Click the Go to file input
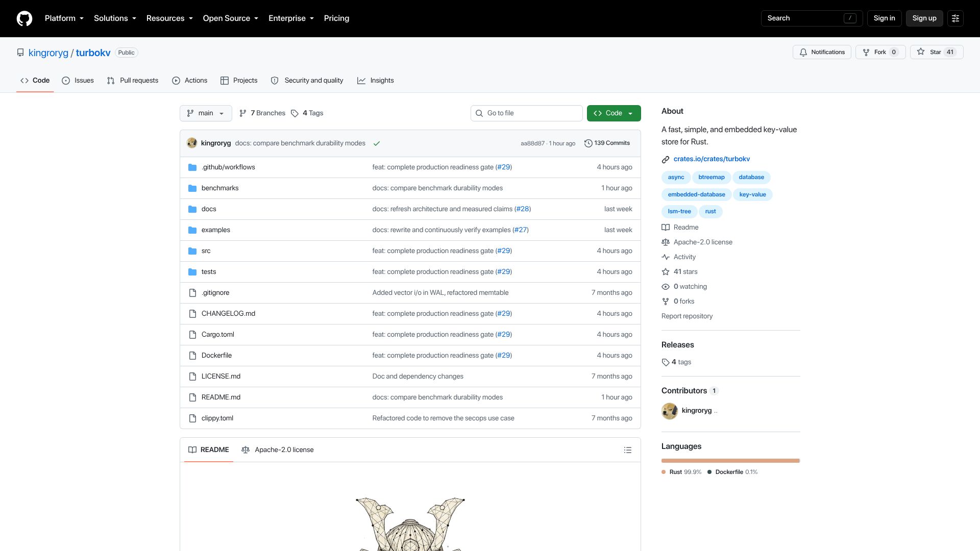 (527, 113)
